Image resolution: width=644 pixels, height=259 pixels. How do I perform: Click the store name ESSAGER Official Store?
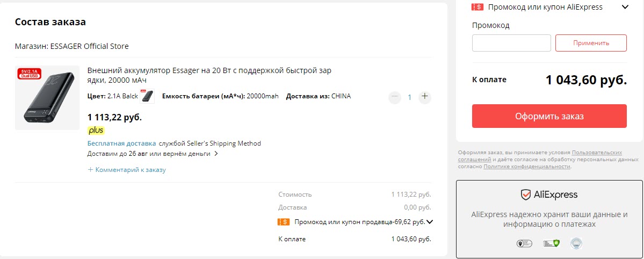point(90,46)
